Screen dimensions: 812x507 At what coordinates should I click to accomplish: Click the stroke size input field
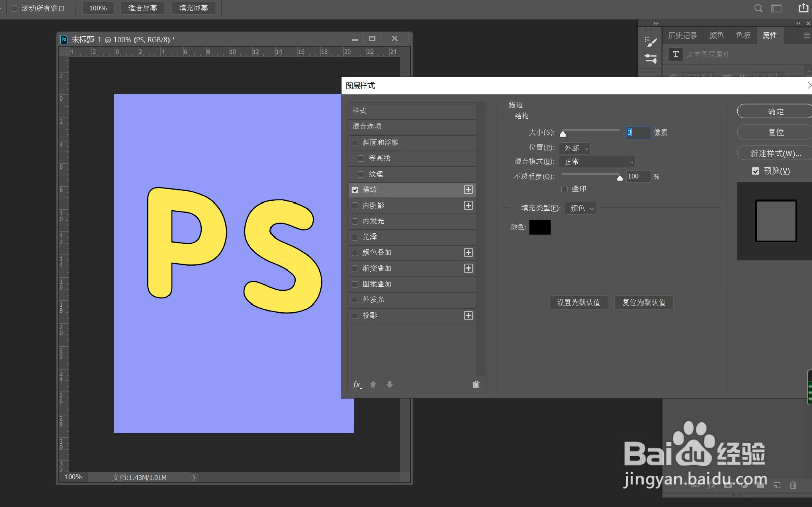pyautogui.click(x=638, y=132)
